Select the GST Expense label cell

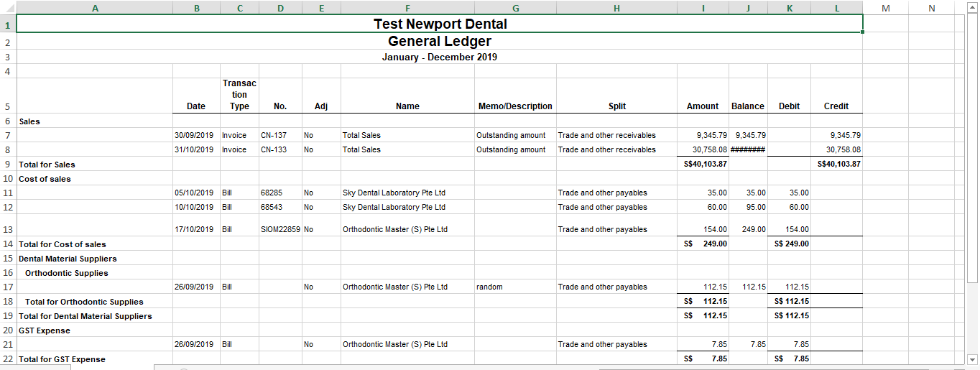pos(95,330)
